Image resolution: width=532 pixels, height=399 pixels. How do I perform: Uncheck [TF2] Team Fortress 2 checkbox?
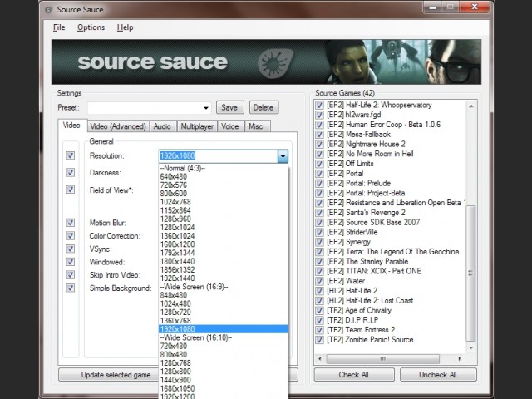pyautogui.click(x=319, y=330)
